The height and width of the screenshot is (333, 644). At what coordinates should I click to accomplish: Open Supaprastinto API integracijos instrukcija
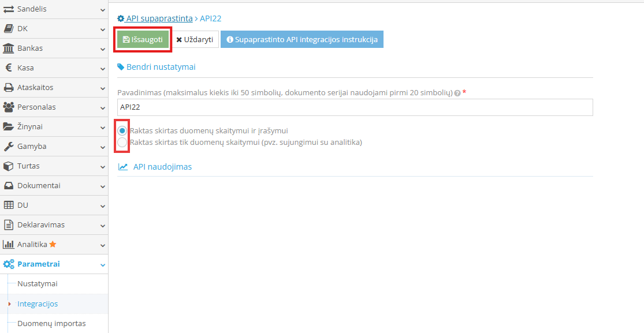click(x=302, y=40)
